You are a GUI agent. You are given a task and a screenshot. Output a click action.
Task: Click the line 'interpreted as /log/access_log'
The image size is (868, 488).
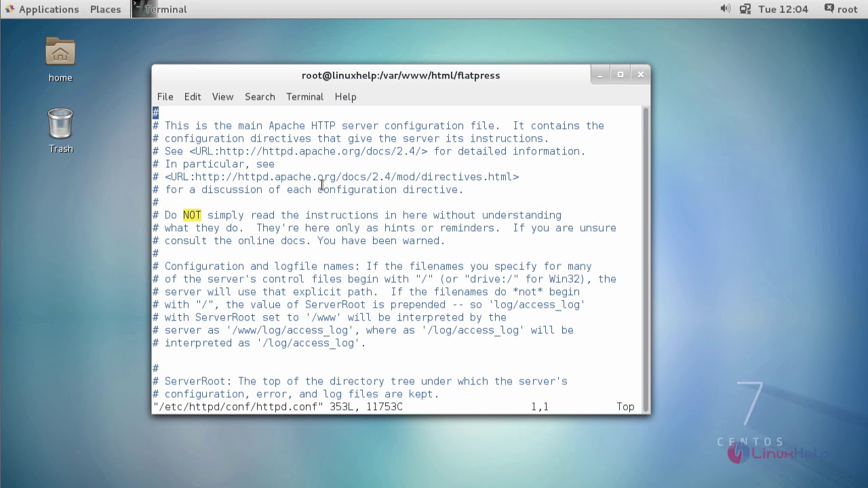click(x=259, y=343)
